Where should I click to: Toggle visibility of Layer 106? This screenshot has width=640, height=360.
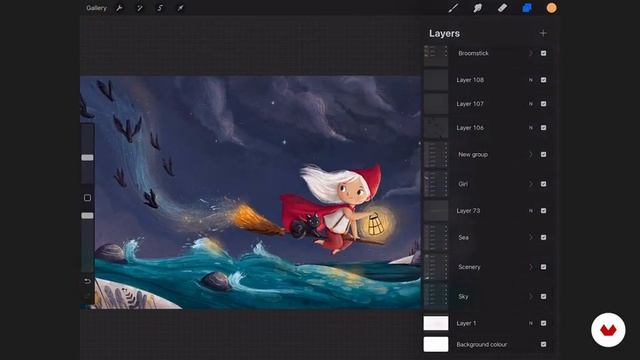[543, 128]
